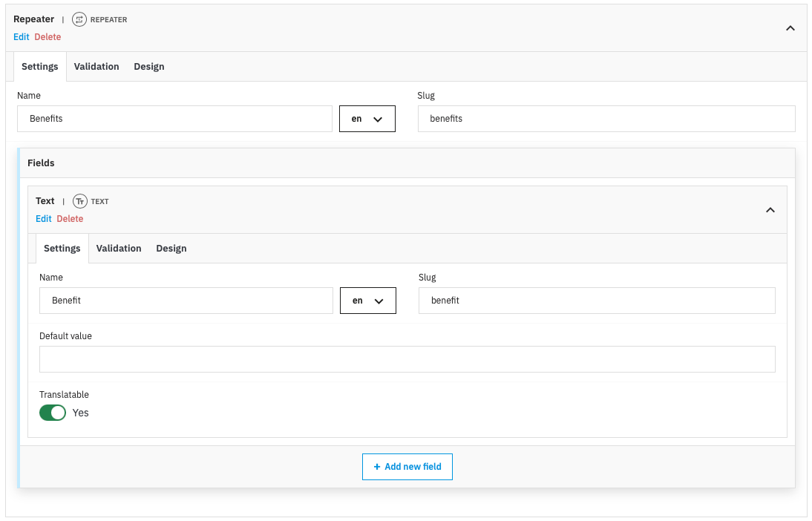Select the Repeater Settings tab
The height and width of the screenshot is (521, 812).
click(x=40, y=67)
